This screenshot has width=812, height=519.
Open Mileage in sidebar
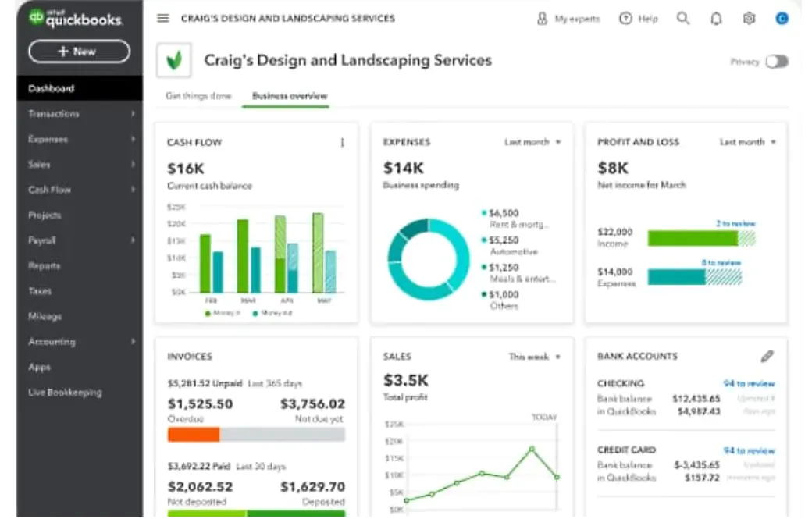[x=80, y=317]
